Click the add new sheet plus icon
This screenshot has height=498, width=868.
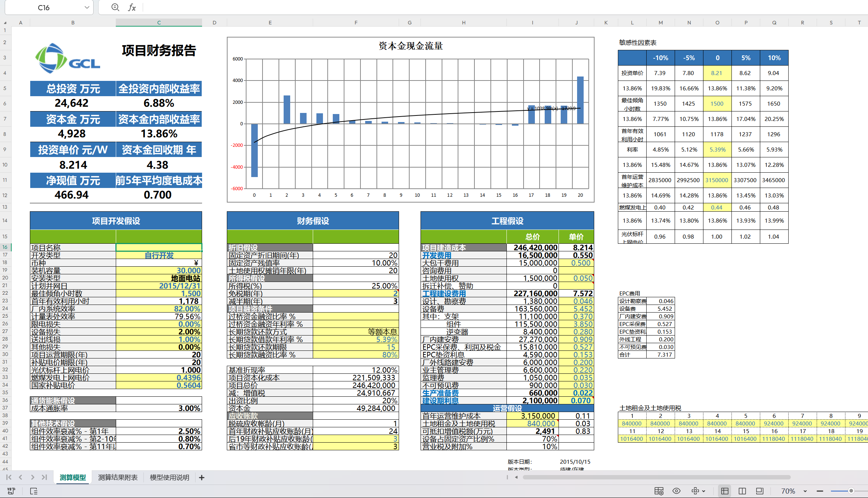click(202, 478)
